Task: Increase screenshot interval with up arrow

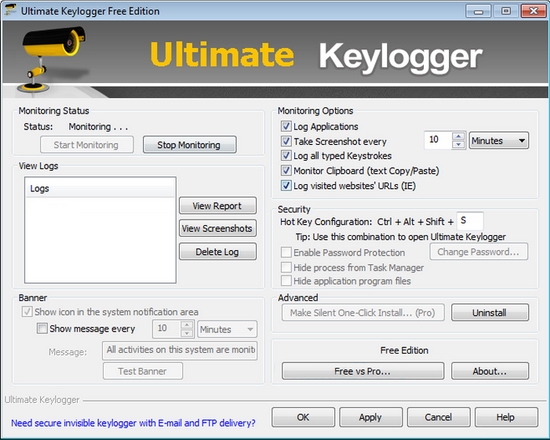Action: [458, 136]
